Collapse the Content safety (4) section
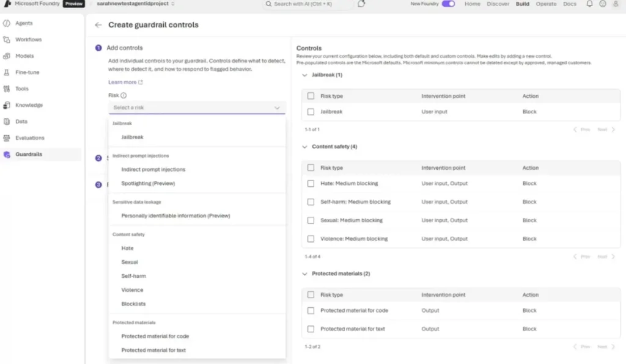This screenshot has width=626, height=364. pyautogui.click(x=305, y=147)
